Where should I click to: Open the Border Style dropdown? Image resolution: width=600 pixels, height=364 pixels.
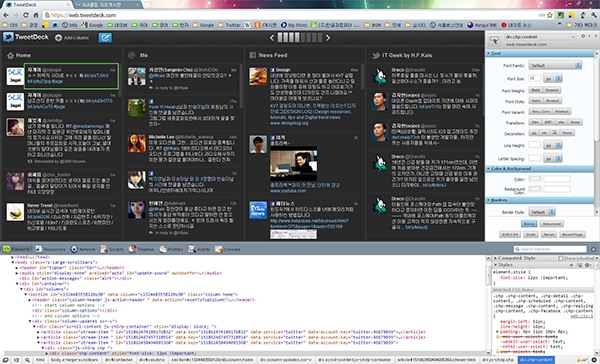[x=542, y=212]
